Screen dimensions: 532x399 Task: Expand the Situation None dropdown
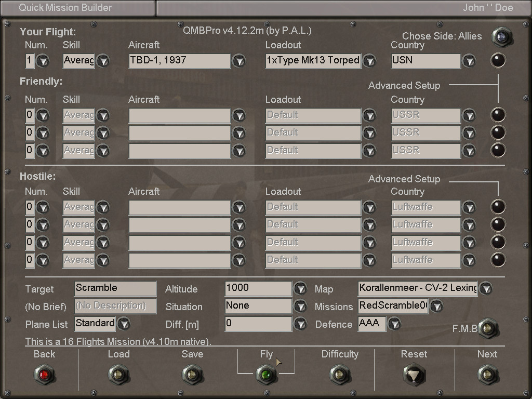point(300,306)
